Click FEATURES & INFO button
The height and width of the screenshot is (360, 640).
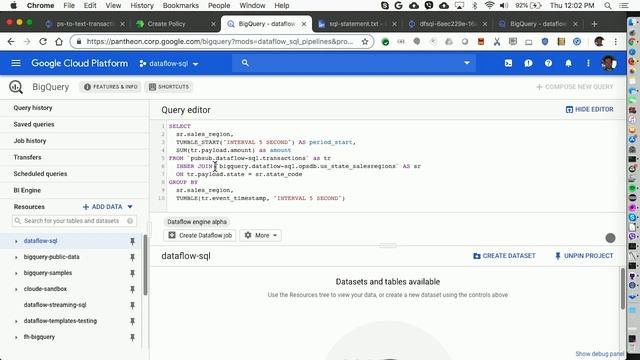coord(111,87)
